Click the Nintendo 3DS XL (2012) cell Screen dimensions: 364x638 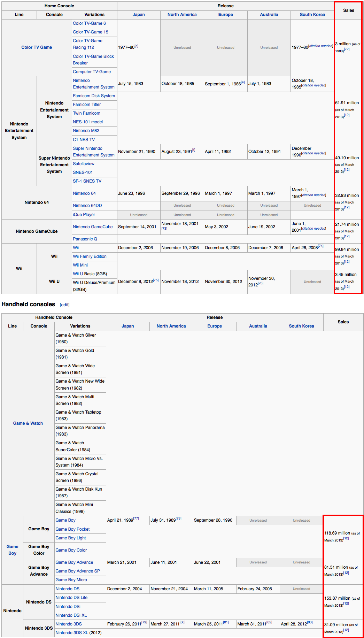(x=80, y=633)
